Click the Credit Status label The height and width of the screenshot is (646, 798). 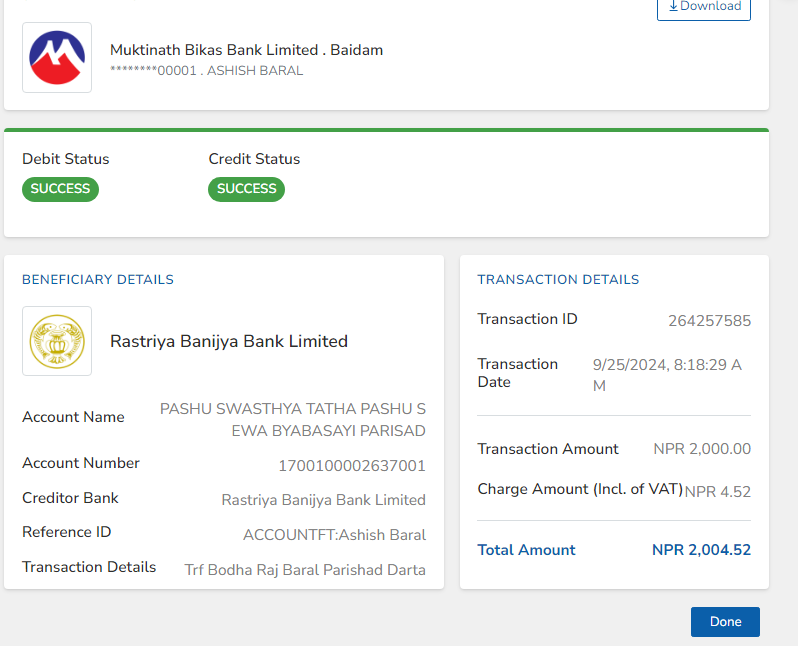[x=254, y=159]
